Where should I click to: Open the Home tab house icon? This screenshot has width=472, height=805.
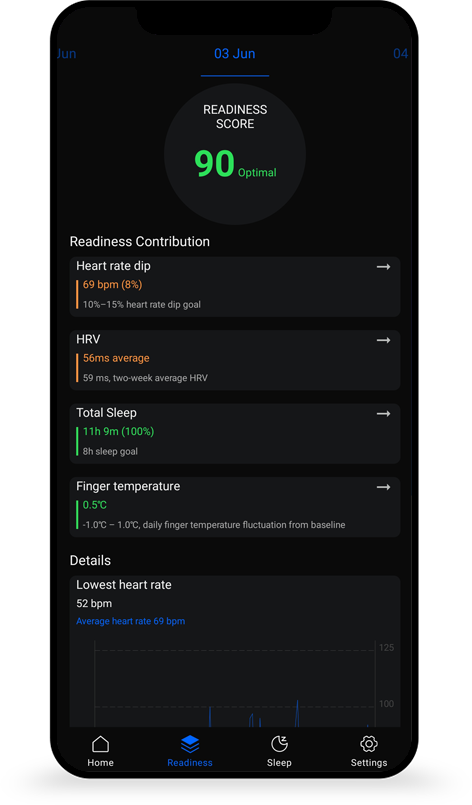[100, 743]
